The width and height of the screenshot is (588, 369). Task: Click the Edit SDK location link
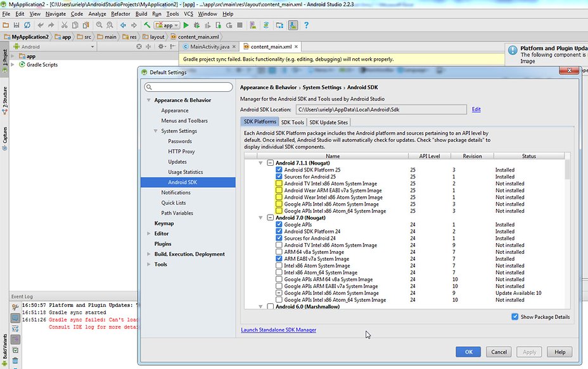point(476,109)
